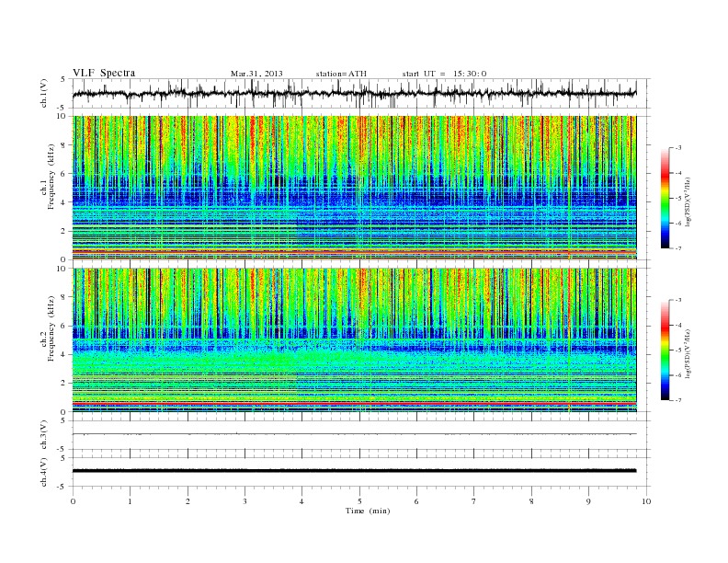The width and height of the screenshot is (728, 563).
Task: Click the ch.1 voltage waveform trace
Action: [354, 94]
